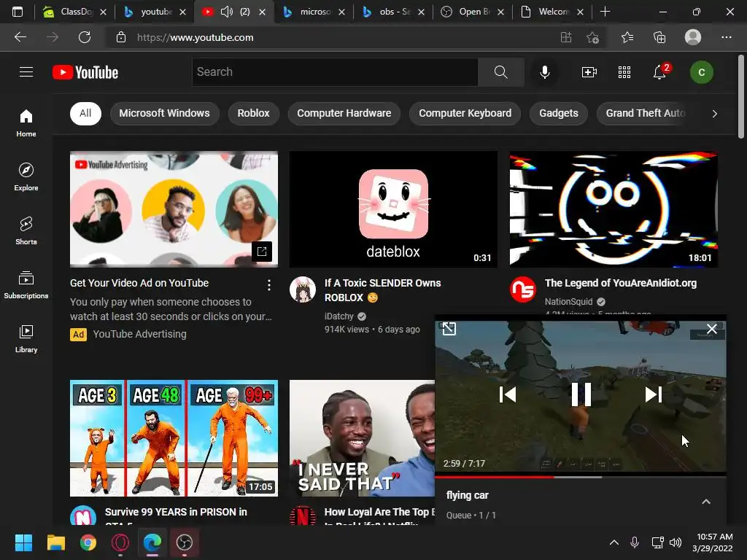Open Explore in the sidebar

(x=26, y=176)
